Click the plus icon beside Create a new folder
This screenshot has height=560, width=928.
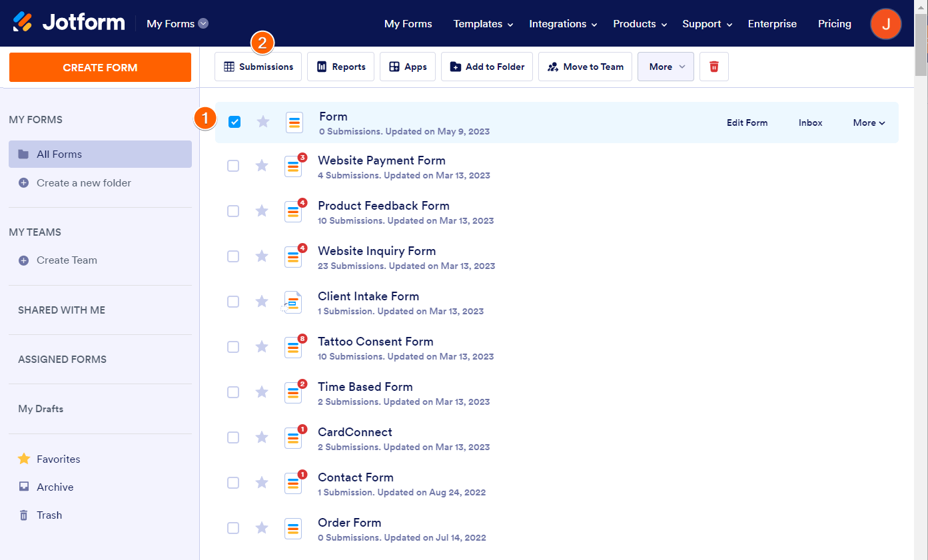[x=23, y=183]
